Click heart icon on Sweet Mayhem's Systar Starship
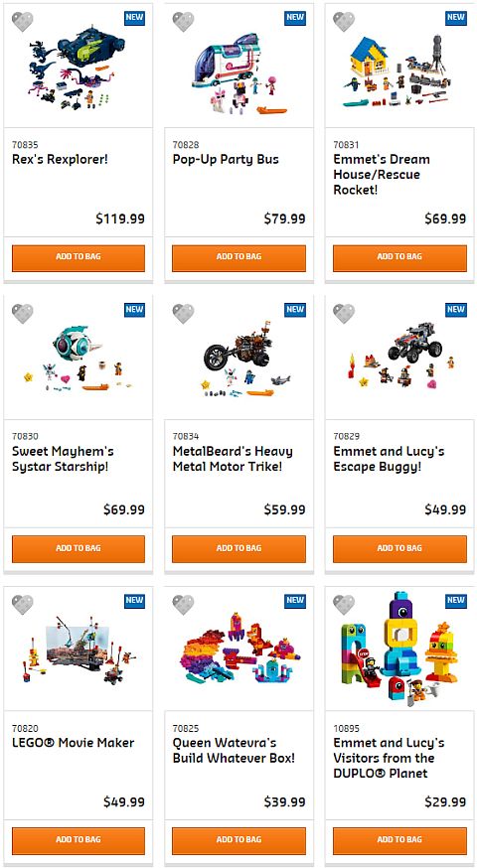The image size is (477, 868). [23, 313]
